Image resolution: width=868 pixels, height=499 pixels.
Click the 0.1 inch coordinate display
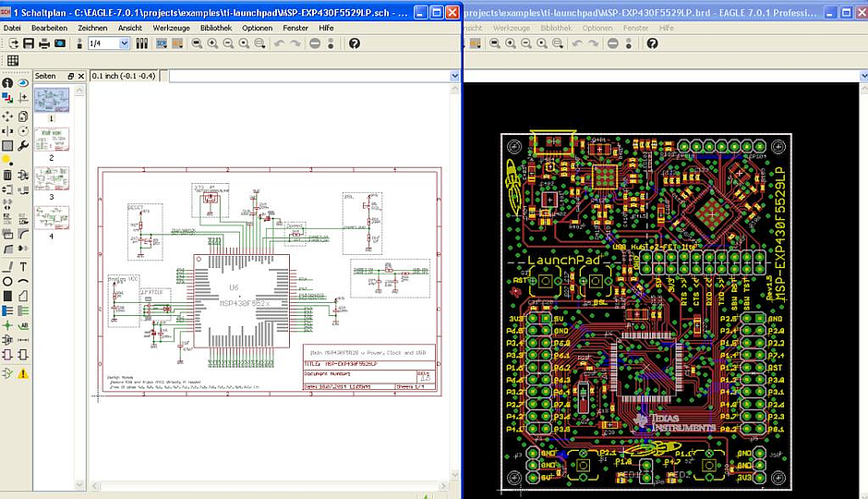point(124,76)
